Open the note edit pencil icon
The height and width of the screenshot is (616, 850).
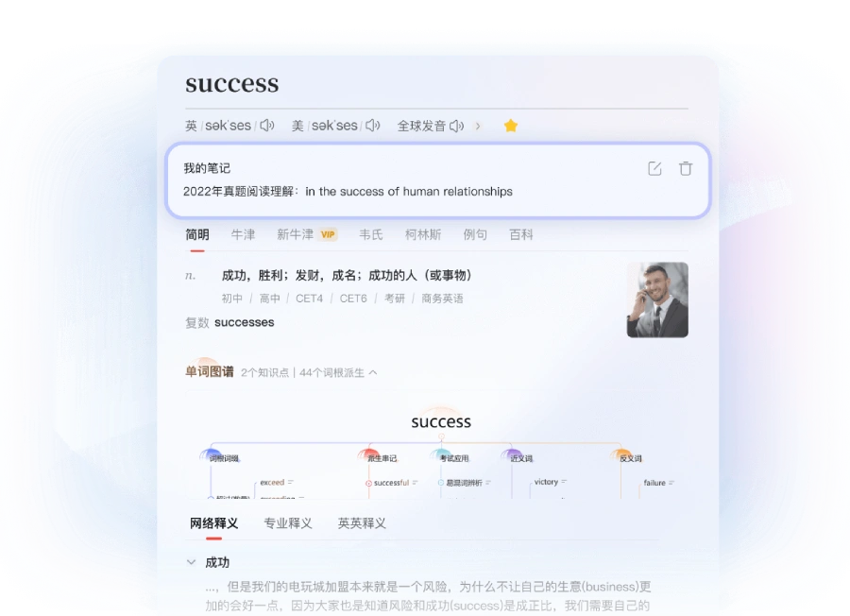[x=654, y=168]
